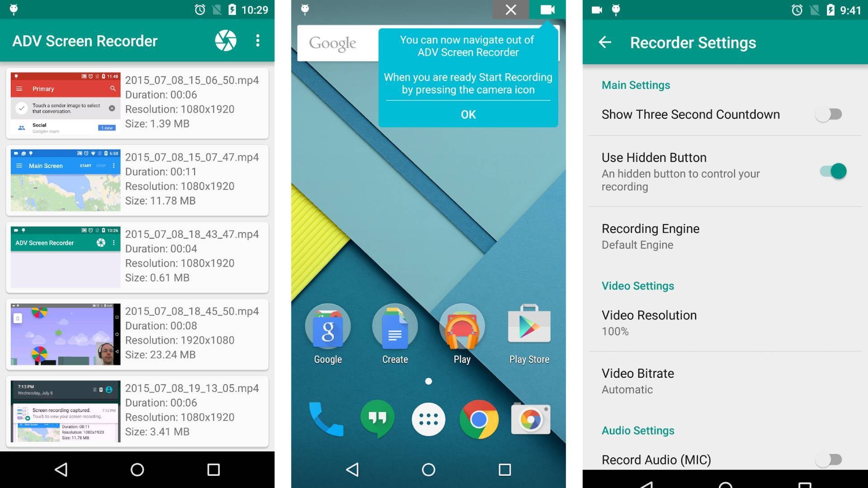Tap the bug/ADV icon in center status bar
Screen dimensions: 868x488
pyautogui.click(x=304, y=8)
